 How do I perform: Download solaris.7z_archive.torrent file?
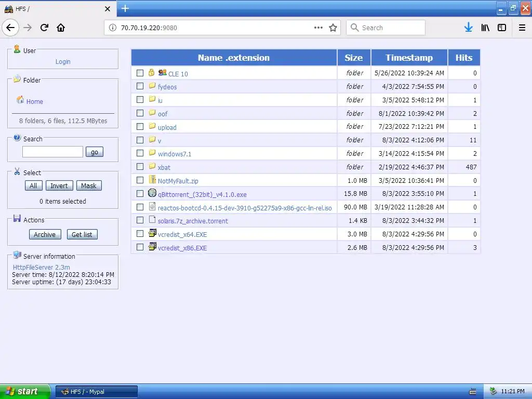193,221
